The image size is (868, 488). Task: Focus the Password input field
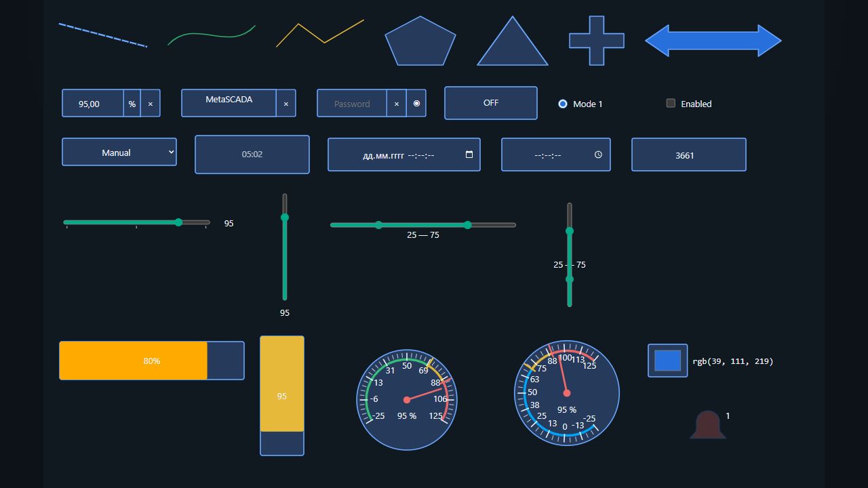tap(352, 104)
